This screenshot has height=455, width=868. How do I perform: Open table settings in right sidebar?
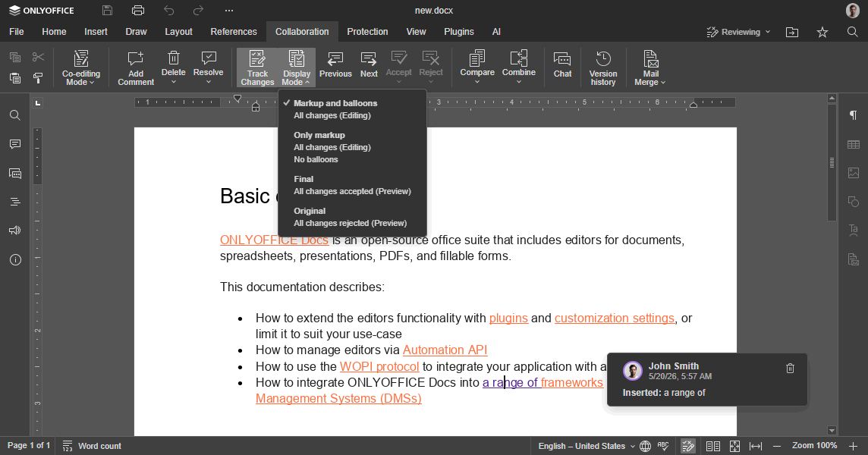(x=853, y=144)
